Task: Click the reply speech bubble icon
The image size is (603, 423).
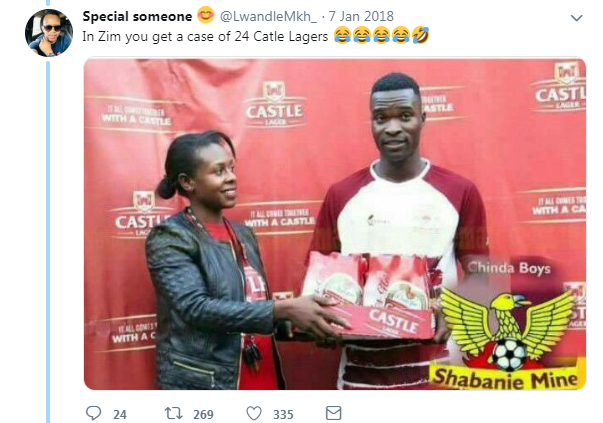Action: [93, 413]
